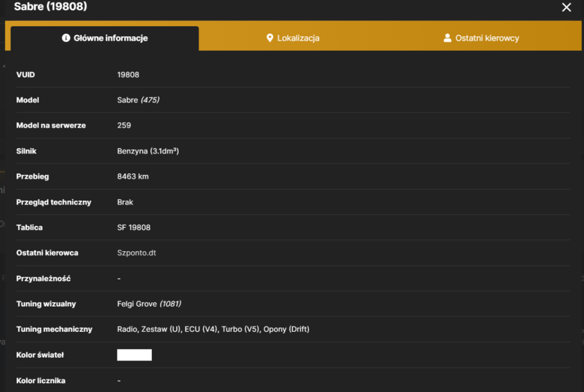584x392 pixels.
Task: Select the Tuning mechaniczny values list
Action: click(x=213, y=329)
